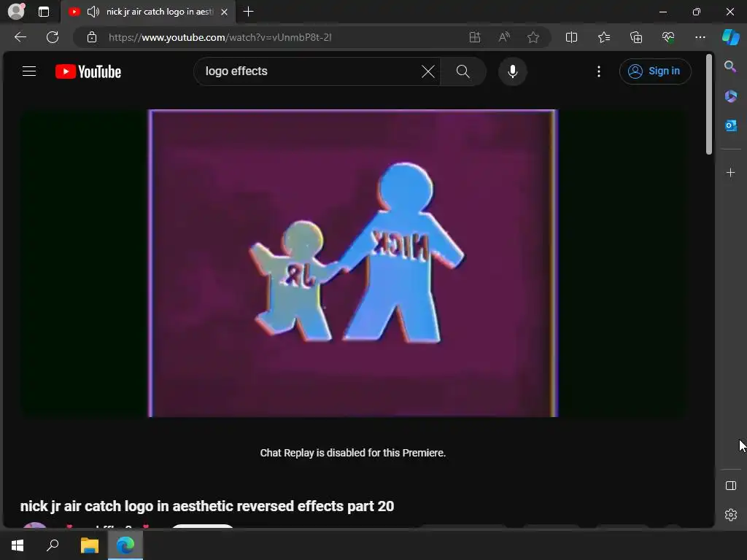This screenshot has width=747, height=560.
Task: Open the browser apps icon in address bar
Action: [474, 37]
